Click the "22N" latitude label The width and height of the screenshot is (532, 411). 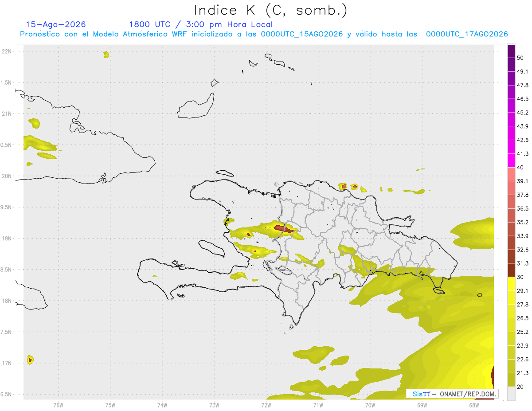[7, 51]
